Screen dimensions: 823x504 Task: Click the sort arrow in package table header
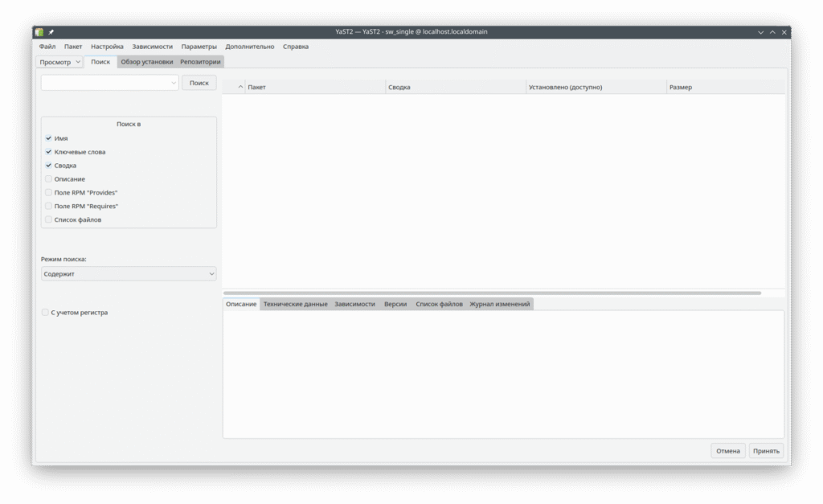point(240,87)
